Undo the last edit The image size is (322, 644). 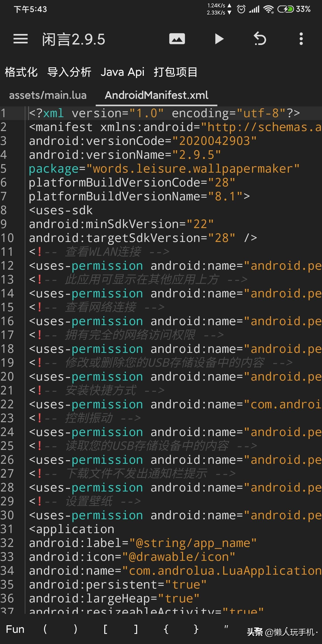coord(260,39)
